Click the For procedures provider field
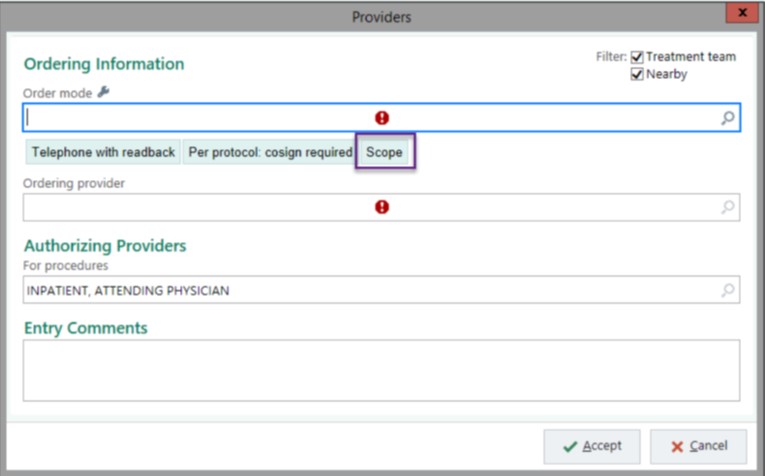The image size is (765, 476). 300,291
